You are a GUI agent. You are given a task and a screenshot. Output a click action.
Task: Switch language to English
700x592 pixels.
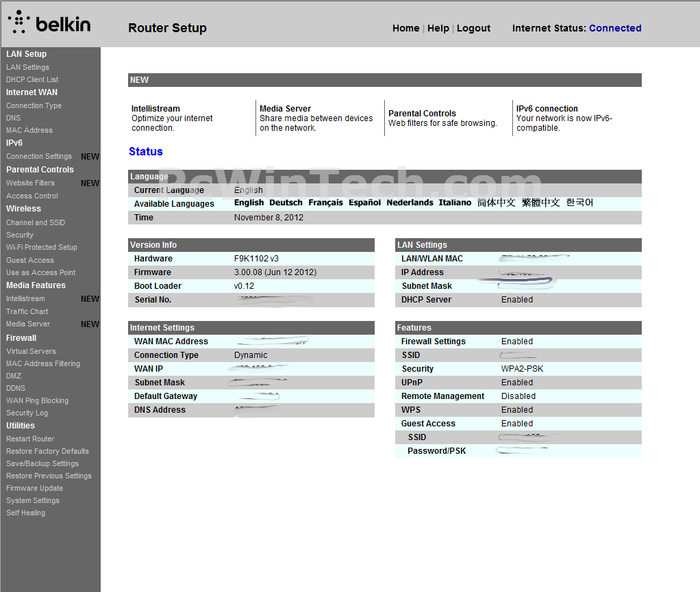coord(249,203)
